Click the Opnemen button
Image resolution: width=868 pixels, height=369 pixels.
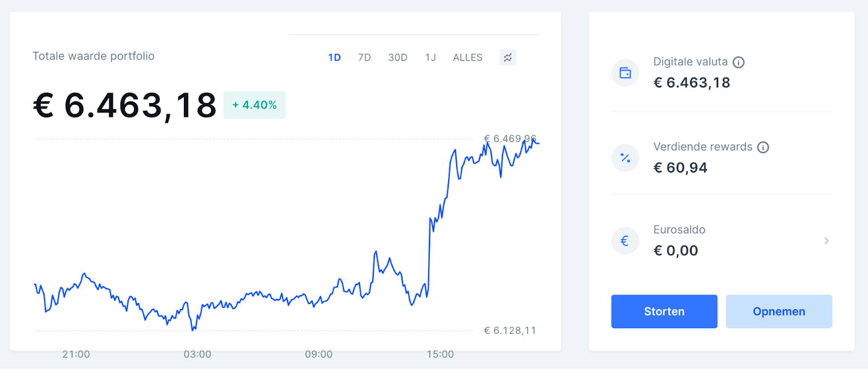tap(779, 311)
